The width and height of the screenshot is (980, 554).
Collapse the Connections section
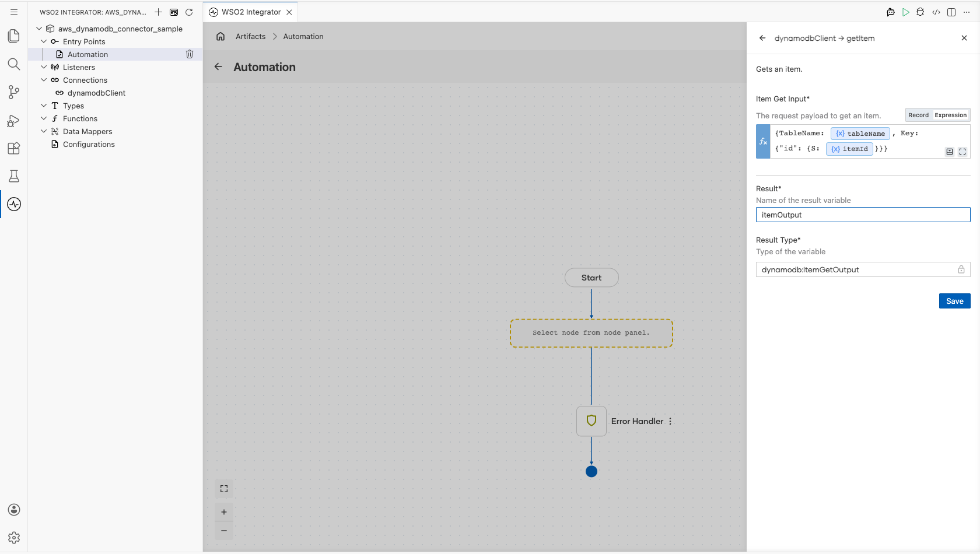click(x=44, y=80)
